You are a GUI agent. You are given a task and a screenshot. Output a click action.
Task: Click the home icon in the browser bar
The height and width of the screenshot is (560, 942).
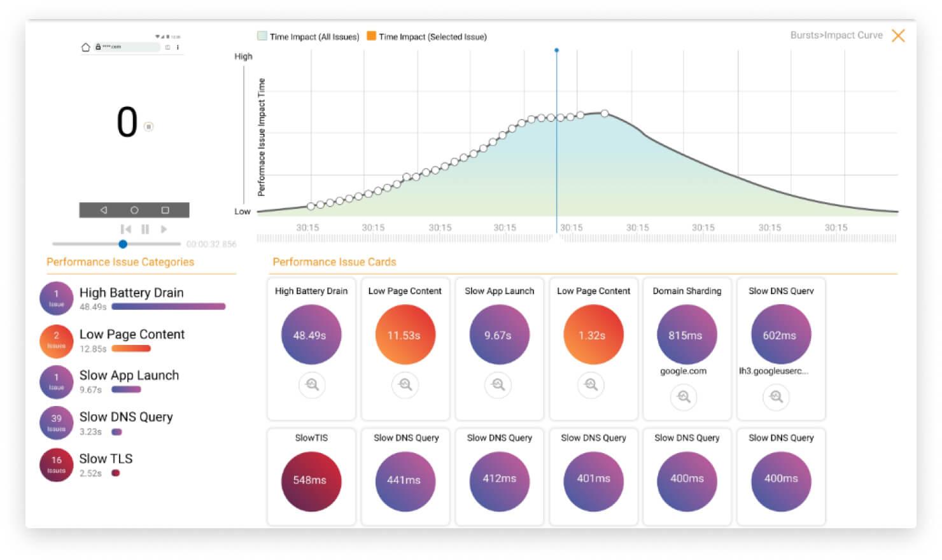[x=85, y=46]
